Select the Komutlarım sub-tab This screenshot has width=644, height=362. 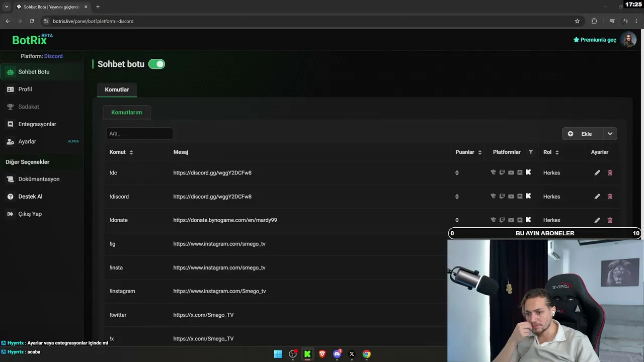pyautogui.click(x=126, y=113)
